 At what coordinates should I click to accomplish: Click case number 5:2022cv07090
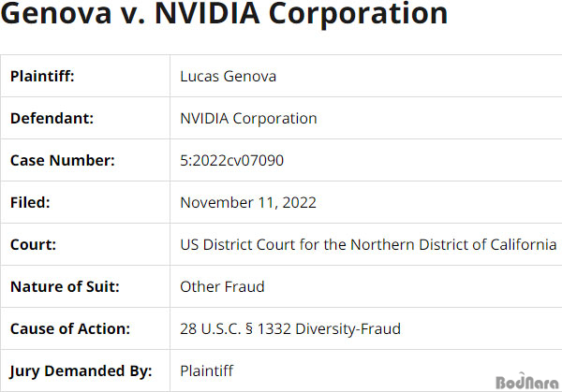231,160
